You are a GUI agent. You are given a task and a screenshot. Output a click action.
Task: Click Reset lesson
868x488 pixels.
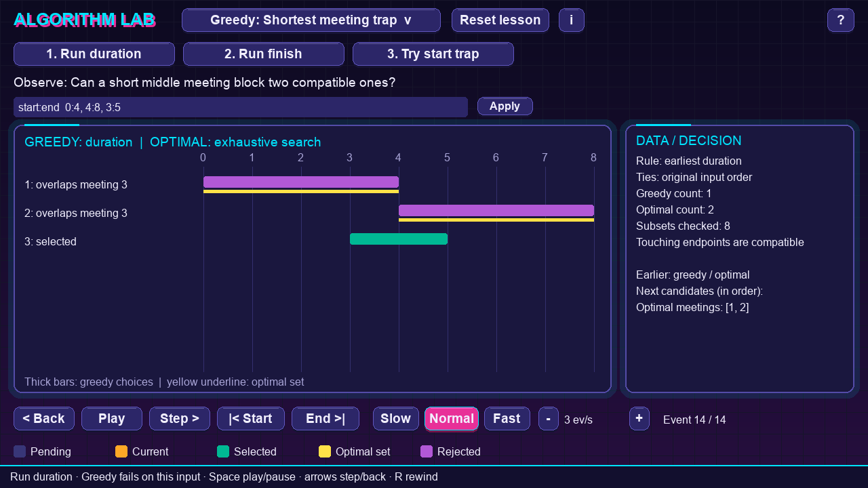point(500,20)
